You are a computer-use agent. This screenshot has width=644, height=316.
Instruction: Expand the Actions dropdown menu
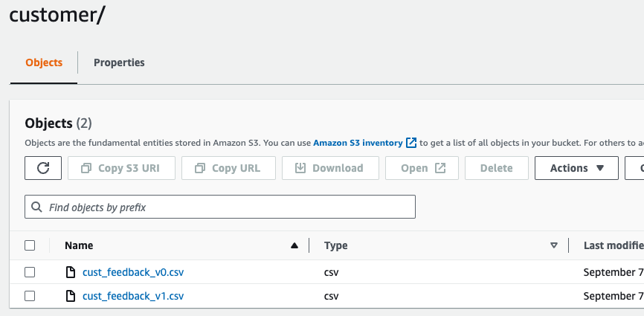pos(576,168)
